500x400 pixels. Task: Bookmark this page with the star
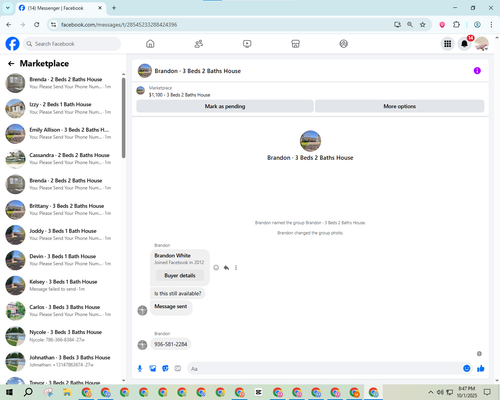tap(423, 25)
